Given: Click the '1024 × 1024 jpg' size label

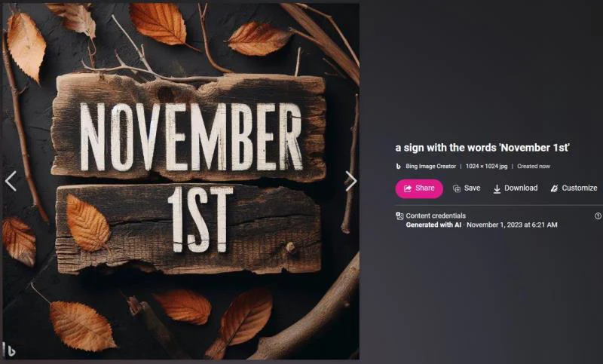Looking at the screenshot, I should (486, 167).
